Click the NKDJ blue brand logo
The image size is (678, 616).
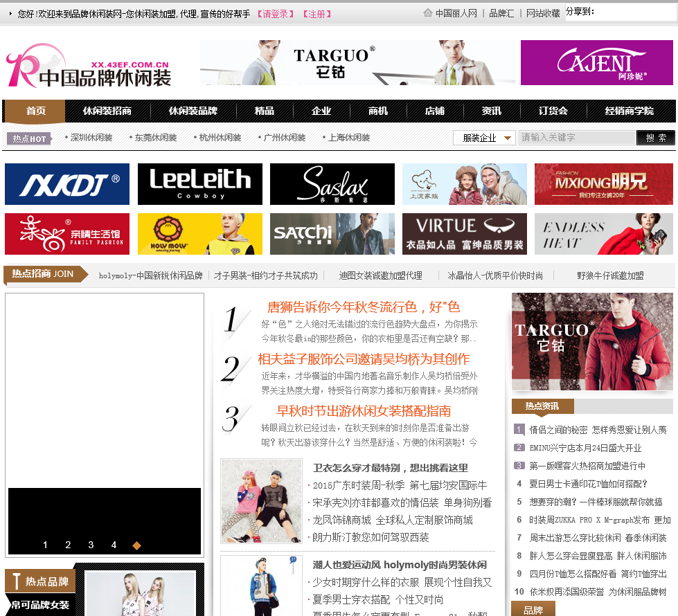(x=67, y=183)
